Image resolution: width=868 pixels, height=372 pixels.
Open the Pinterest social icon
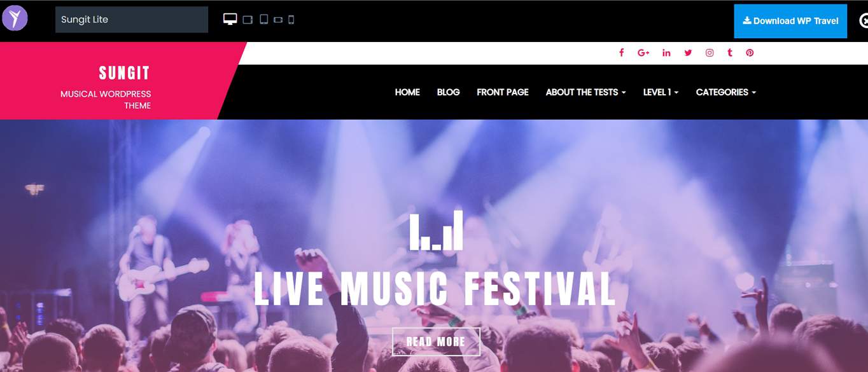[750, 53]
